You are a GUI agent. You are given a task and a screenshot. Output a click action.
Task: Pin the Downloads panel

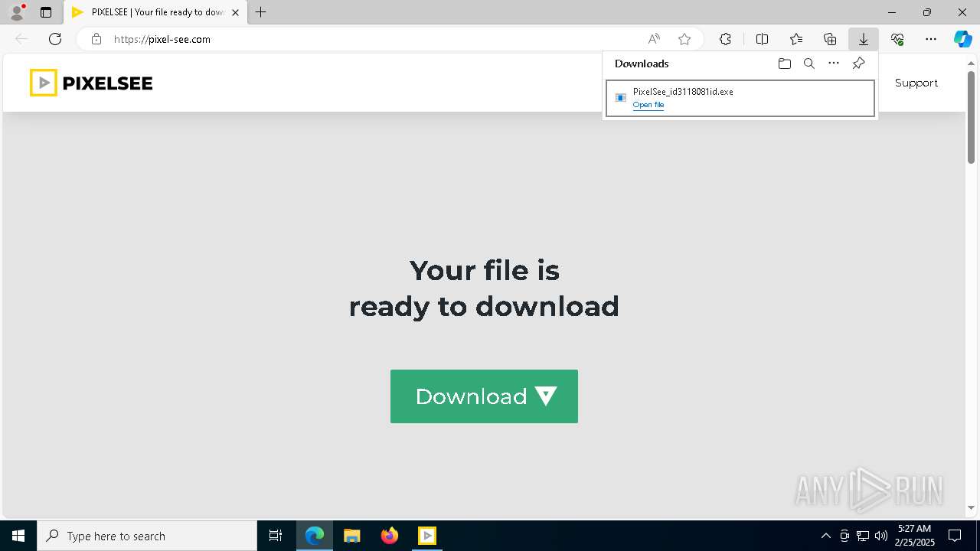858,64
